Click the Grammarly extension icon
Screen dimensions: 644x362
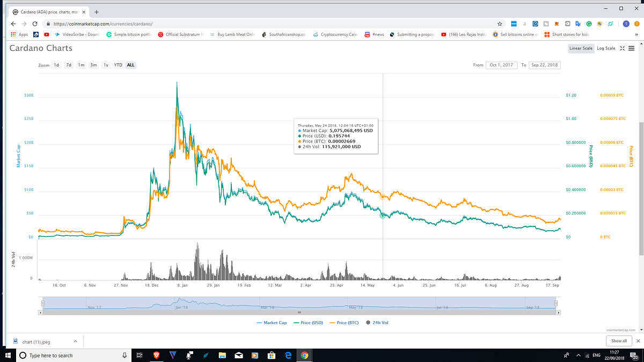(x=589, y=24)
